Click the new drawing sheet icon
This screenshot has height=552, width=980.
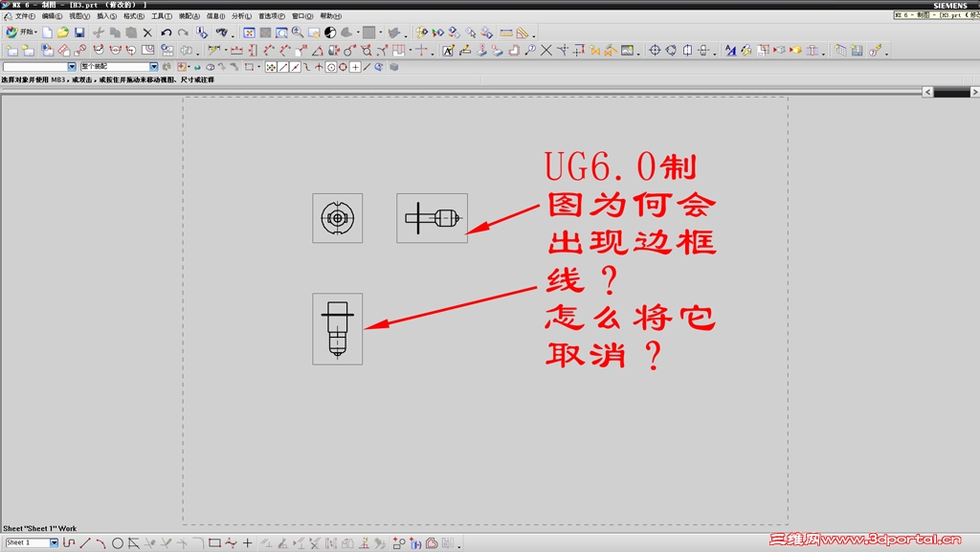pos(12,51)
